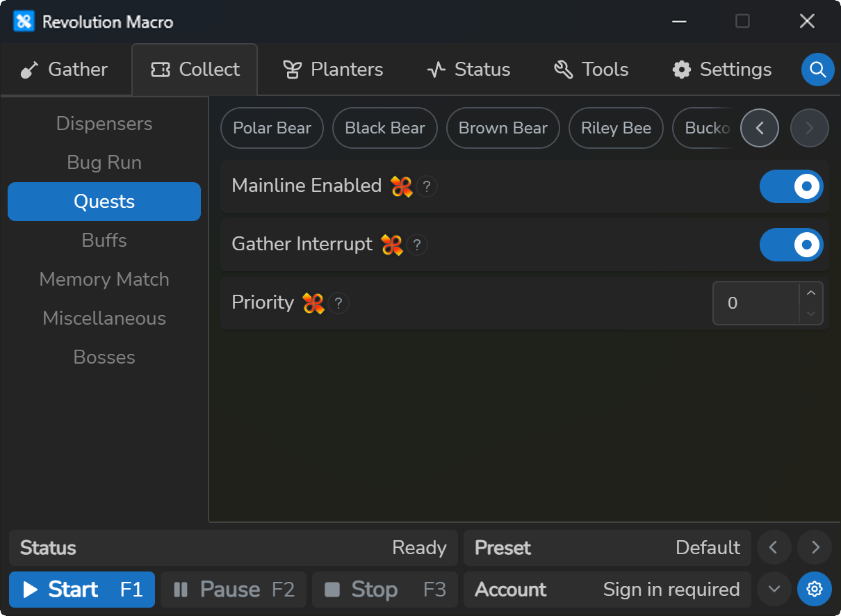This screenshot has height=616, width=841.
Task: Switch to the Gather tab
Action: point(64,70)
